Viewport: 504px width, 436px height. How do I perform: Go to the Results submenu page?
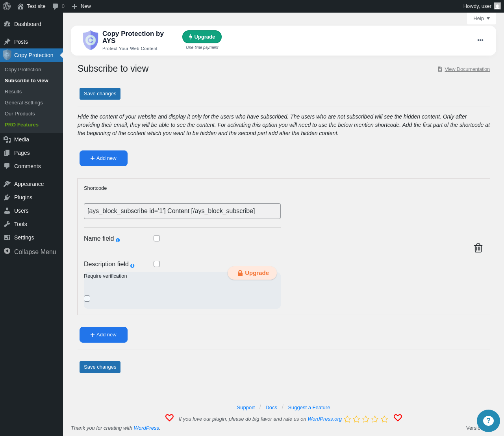(x=13, y=91)
